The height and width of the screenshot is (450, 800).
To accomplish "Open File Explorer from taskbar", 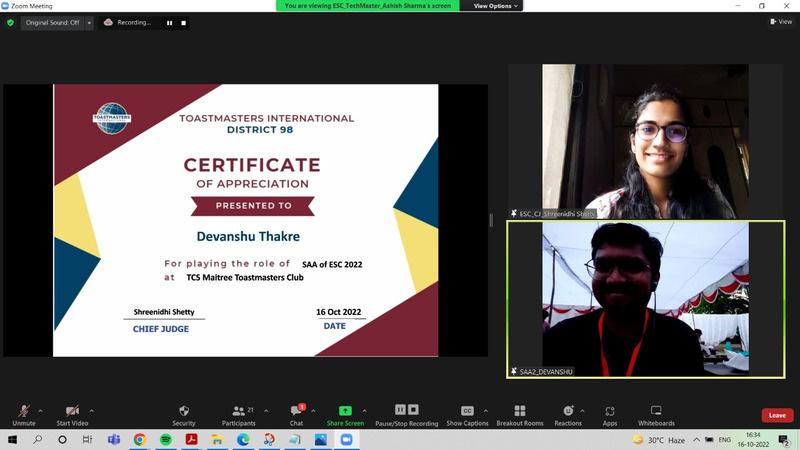I will (x=217, y=439).
